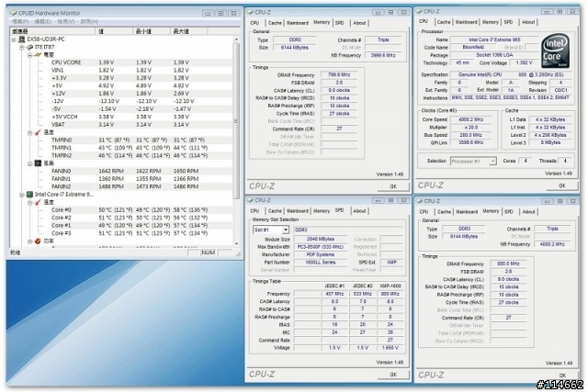Collapse the EX58-UD3R-PC root tree node

tap(14, 39)
